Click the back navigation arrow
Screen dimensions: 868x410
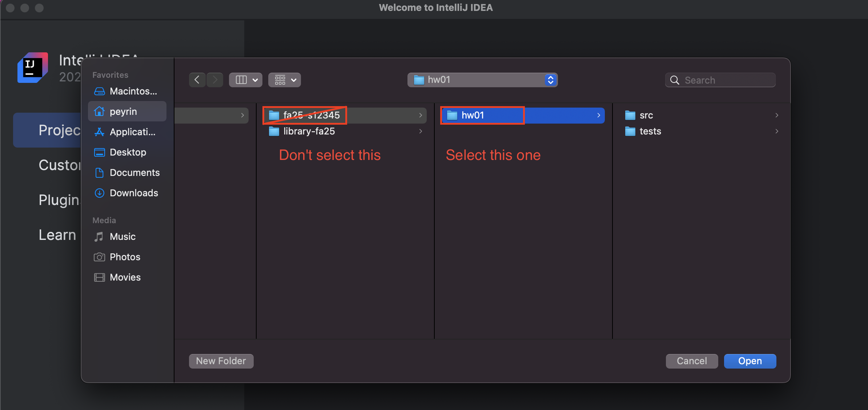197,80
